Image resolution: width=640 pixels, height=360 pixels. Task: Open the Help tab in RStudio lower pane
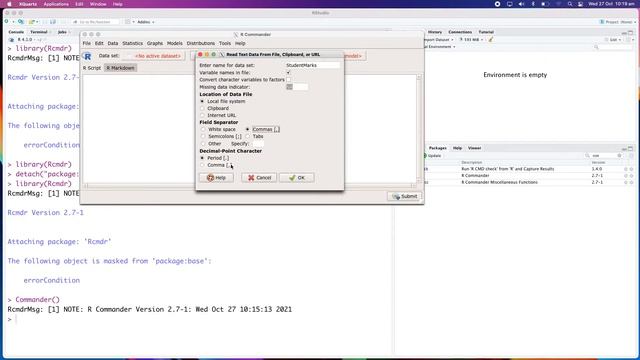click(x=457, y=148)
